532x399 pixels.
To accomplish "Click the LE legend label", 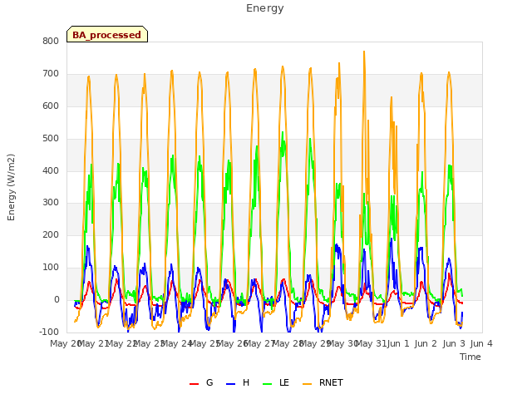I will pos(284,382).
